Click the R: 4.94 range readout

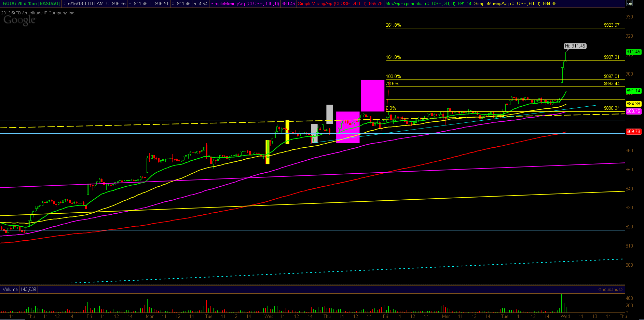(200, 3)
